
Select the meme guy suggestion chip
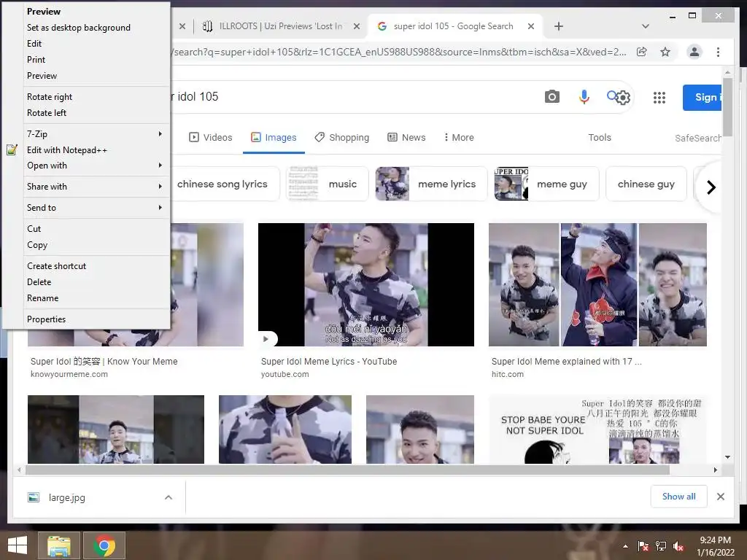(x=546, y=184)
